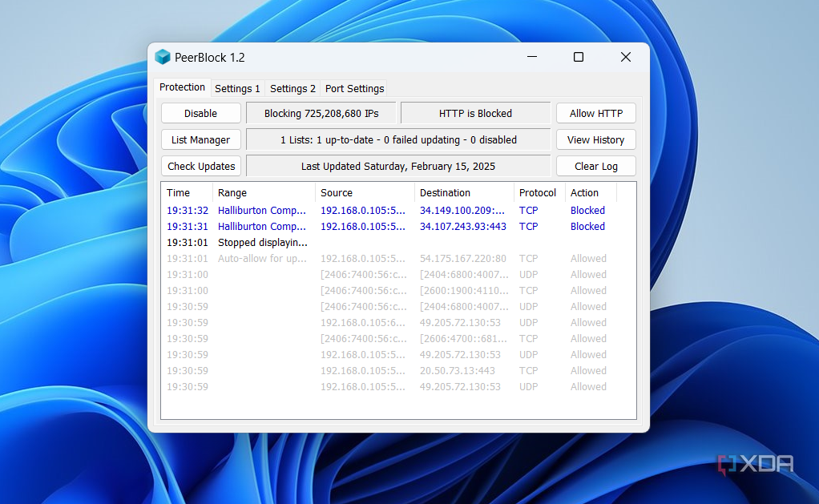Click destination [2606:4700::681... in the log
Screen dimensions: 819x504
click(x=463, y=338)
